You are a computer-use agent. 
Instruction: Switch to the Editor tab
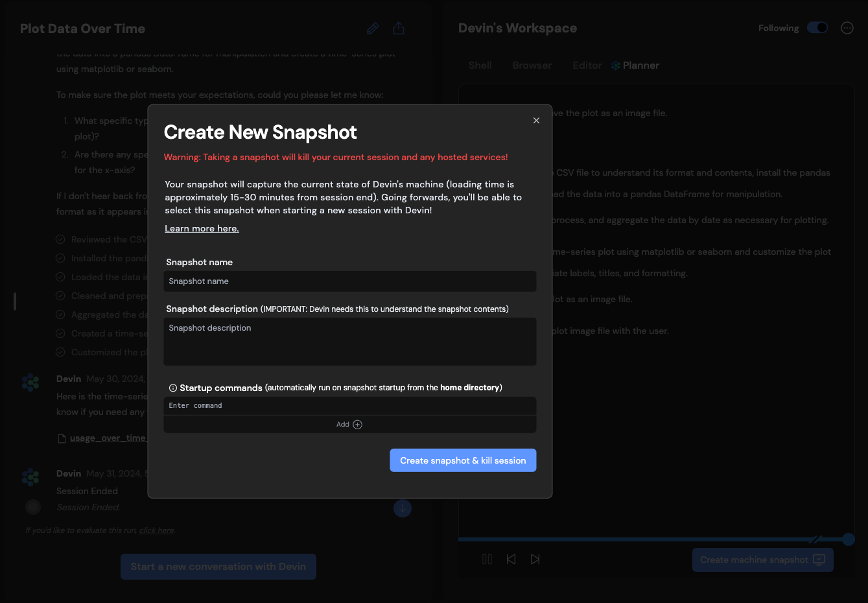[x=587, y=65]
